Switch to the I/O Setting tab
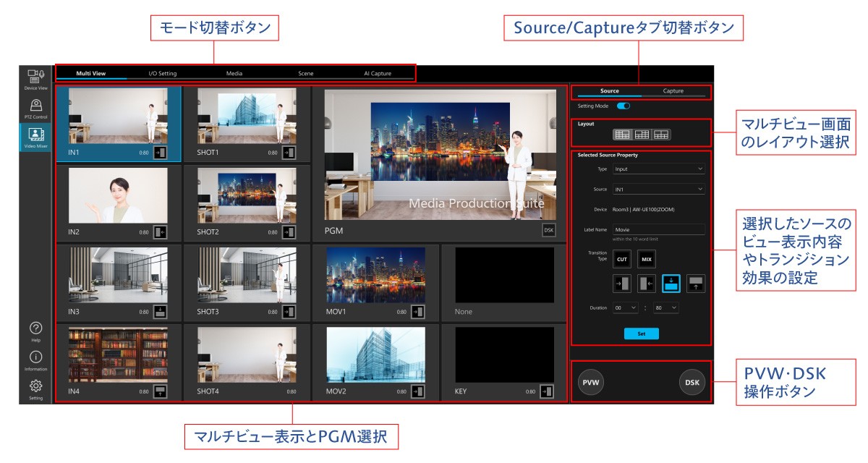Screen dimensions: 868x463 point(163,73)
